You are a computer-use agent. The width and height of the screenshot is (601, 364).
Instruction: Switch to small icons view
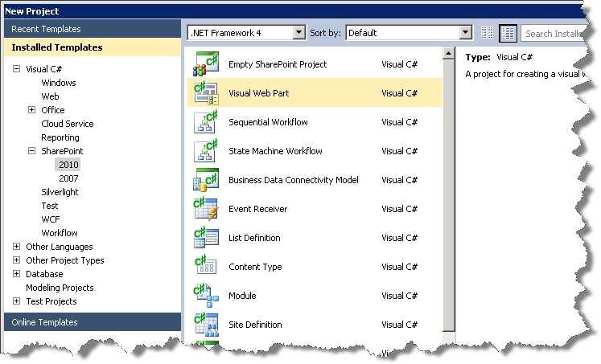(487, 33)
